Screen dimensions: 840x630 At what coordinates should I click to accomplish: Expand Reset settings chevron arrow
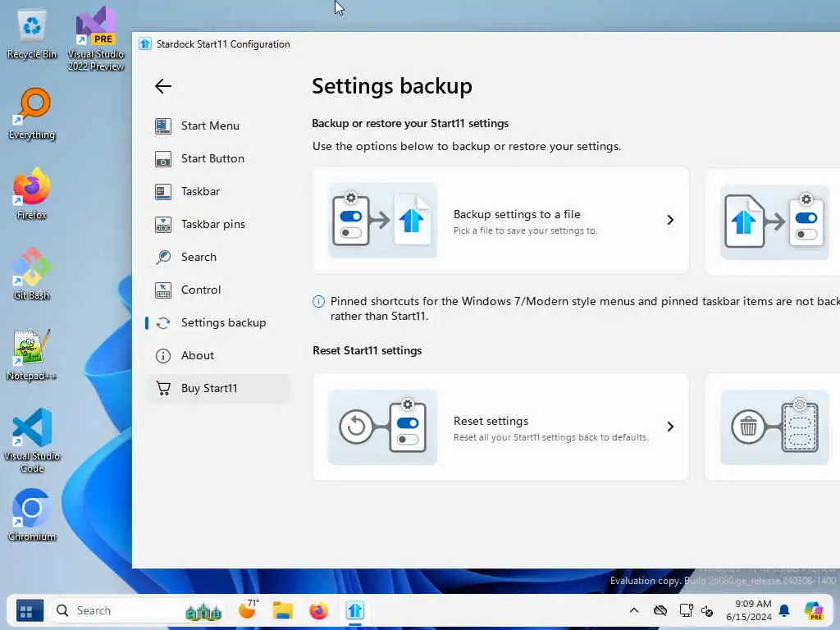(x=670, y=427)
